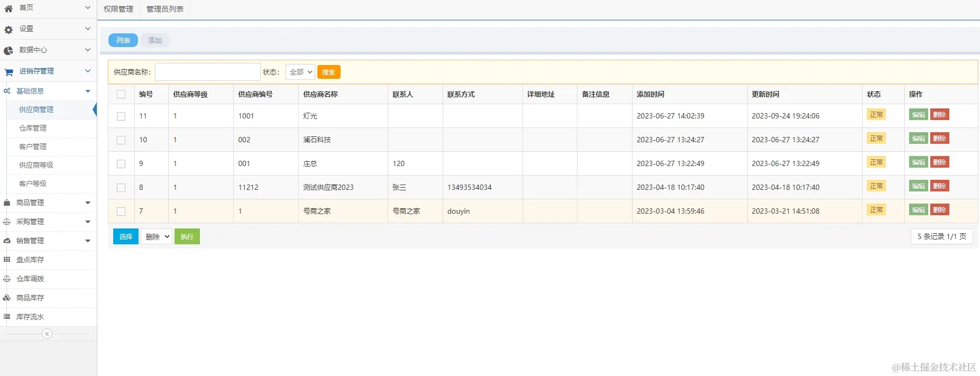The image size is (980, 376).
Task: Click the pie chart icon beside 数据中心
Action: [x=8, y=51]
